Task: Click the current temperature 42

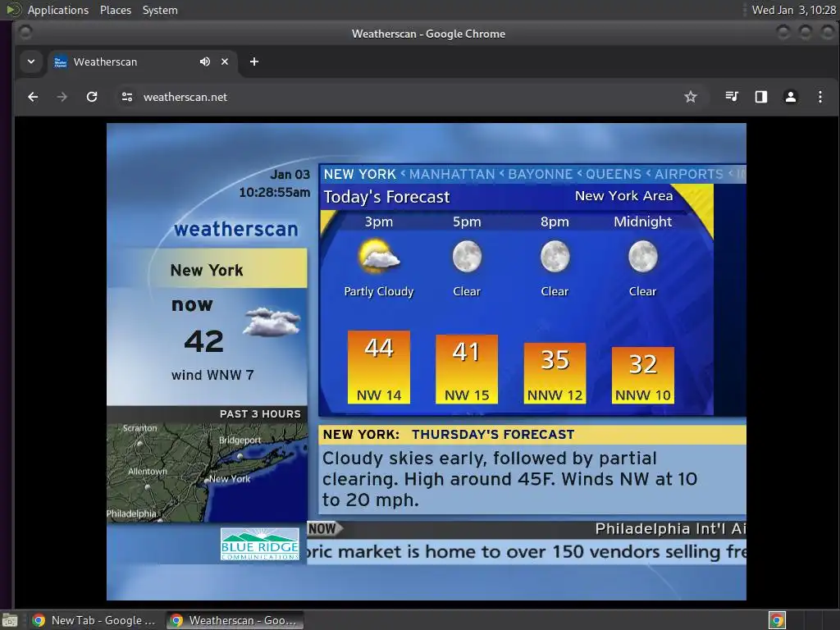Action: click(x=203, y=341)
